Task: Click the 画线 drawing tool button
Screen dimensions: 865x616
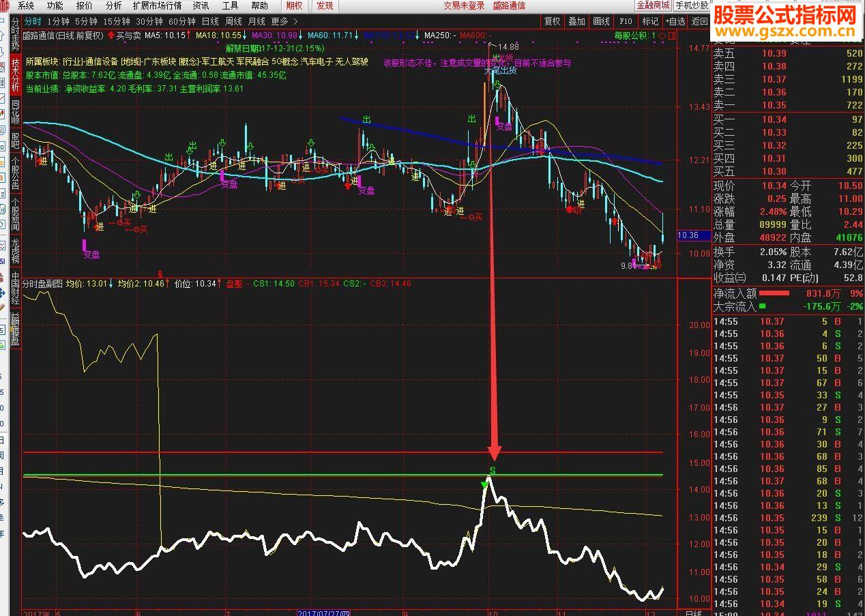Action: point(601,22)
